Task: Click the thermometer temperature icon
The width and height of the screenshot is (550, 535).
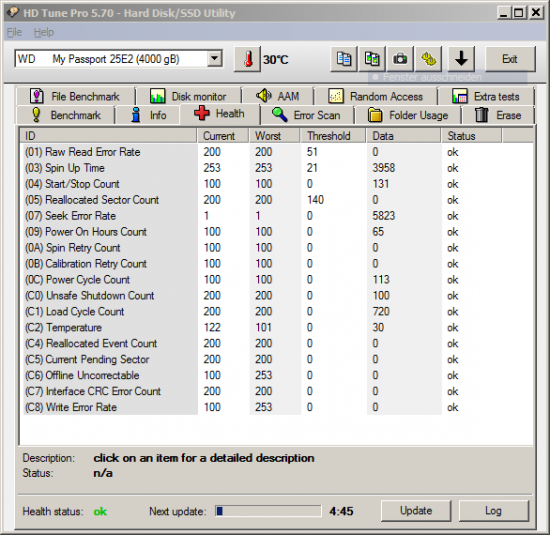Action: pos(248,59)
